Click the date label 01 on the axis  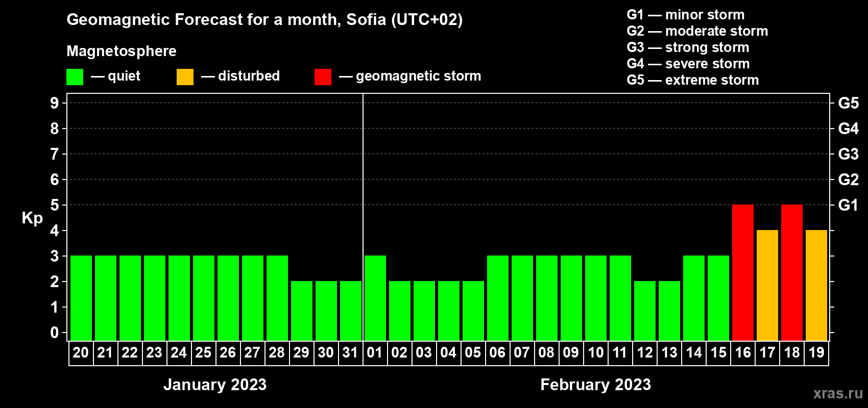375,353
